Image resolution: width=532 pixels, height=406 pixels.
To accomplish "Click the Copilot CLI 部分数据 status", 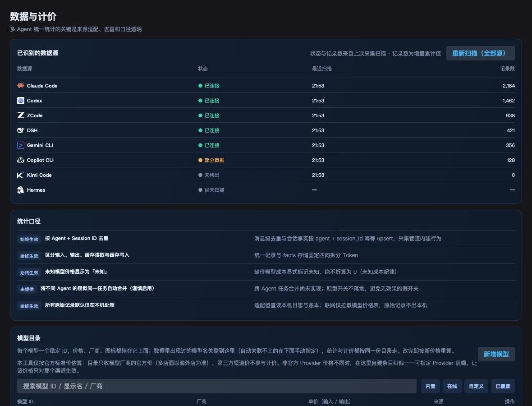I will (211, 160).
